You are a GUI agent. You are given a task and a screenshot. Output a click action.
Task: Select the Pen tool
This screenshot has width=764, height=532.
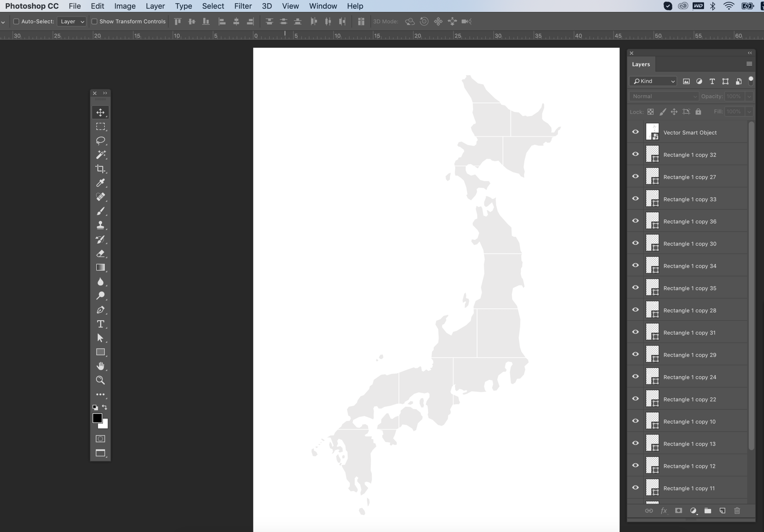click(x=100, y=310)
